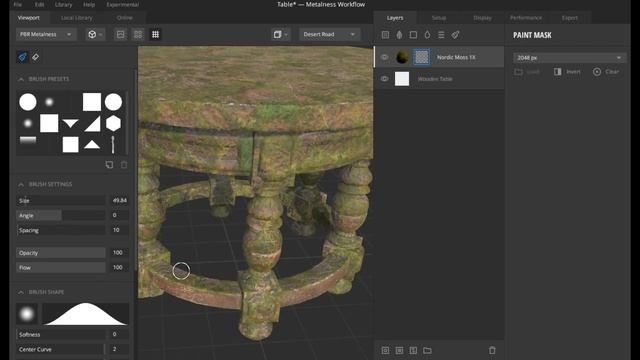This screenshot has height=360, width=640.
Task: Open the 3D mesh preview dropdown
Action: [x=95, y=34]
